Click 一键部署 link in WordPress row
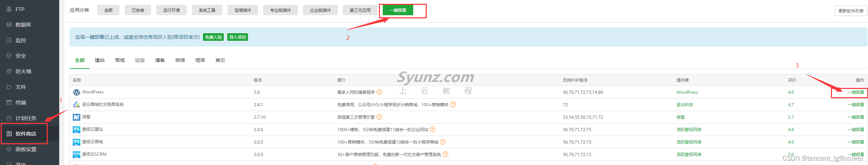 click(x=856, y=92)
